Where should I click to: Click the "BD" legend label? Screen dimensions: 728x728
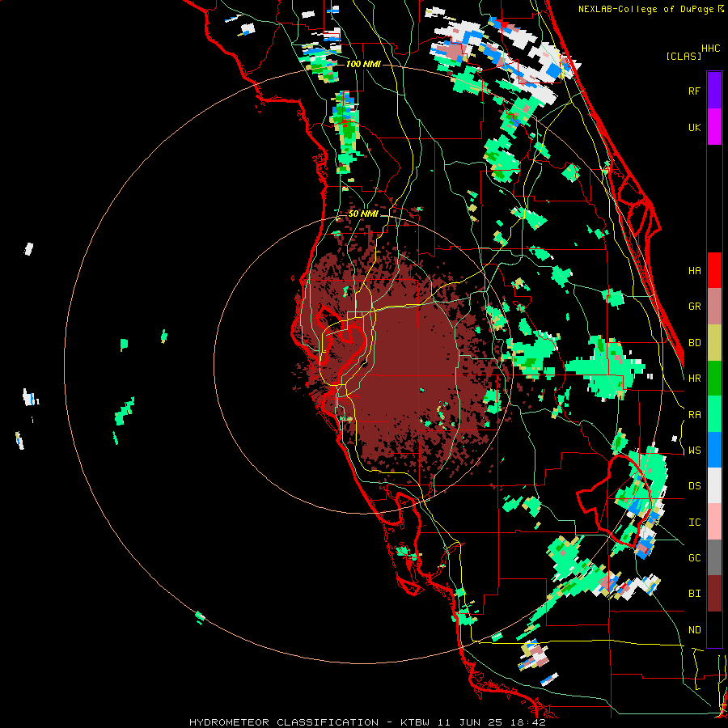click(x=694, y=343)
